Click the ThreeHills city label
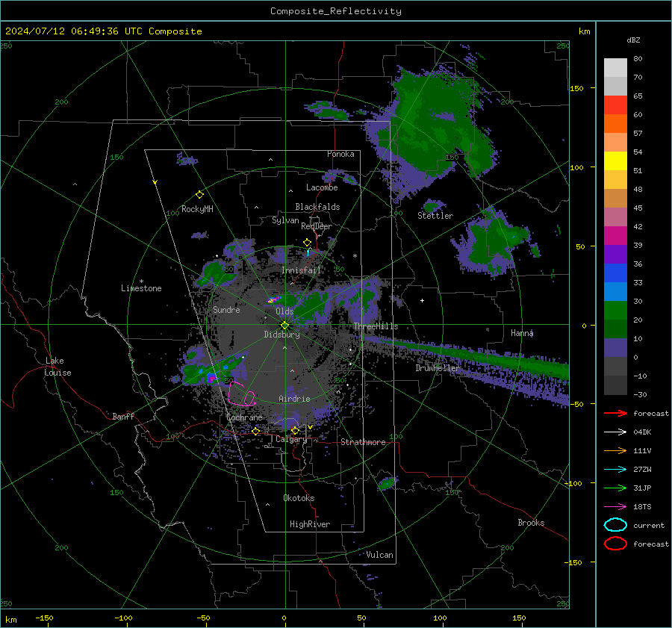 (376, 326)
